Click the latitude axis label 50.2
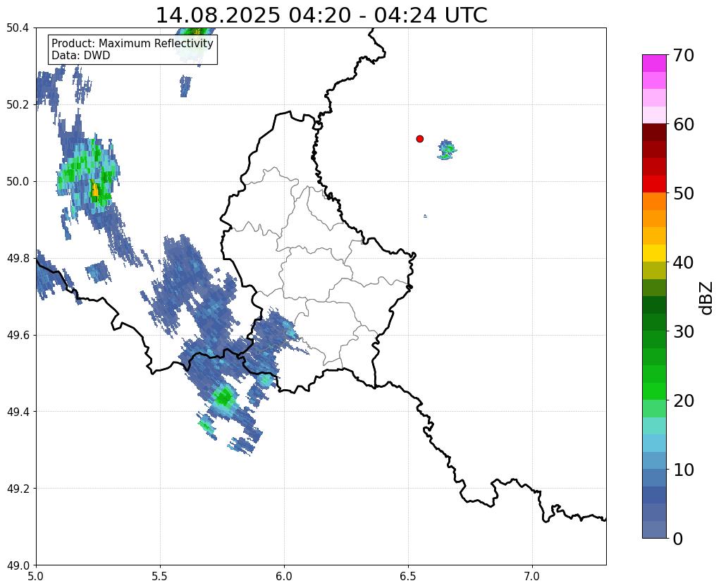 click(18, 105)
